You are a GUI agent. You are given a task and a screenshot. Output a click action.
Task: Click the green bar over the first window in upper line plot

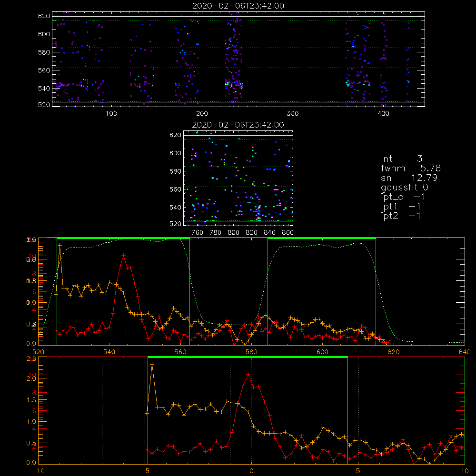[x=123, y=238]
